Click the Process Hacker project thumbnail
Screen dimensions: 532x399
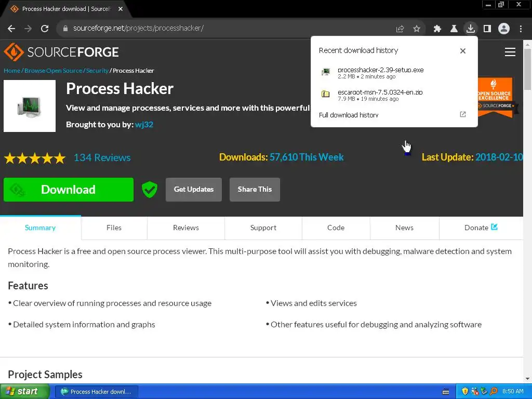point(30,106)
